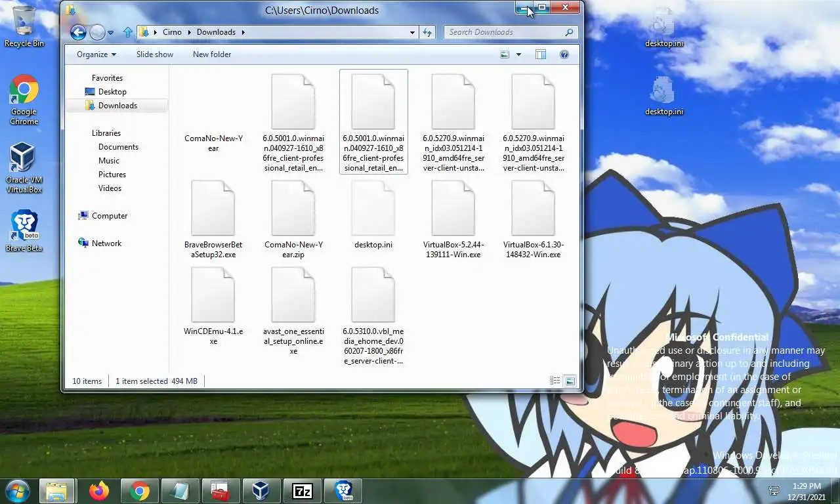Select Computer in the navigation pane
Viewport: 840px width, 504px height.
tap(109, 216)
